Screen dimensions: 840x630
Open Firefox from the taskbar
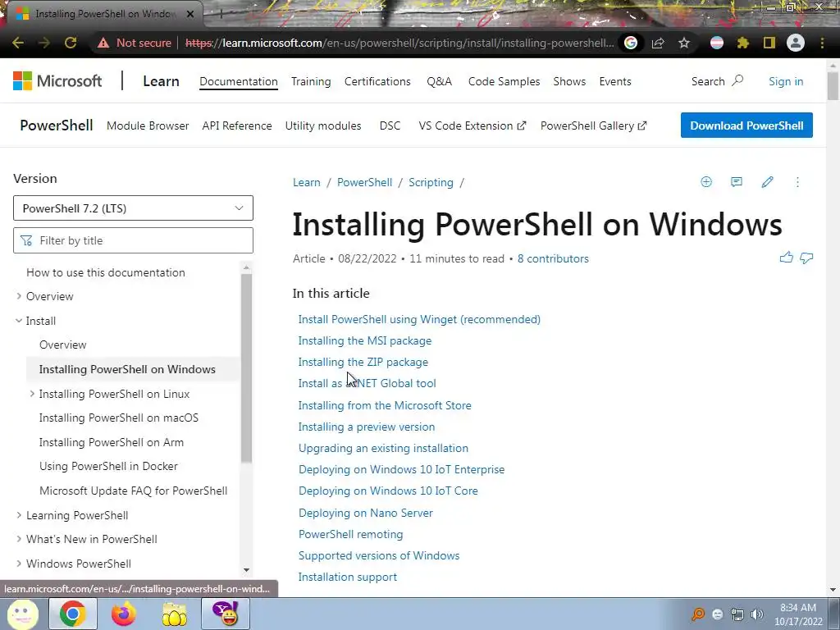tap(124, 614)
